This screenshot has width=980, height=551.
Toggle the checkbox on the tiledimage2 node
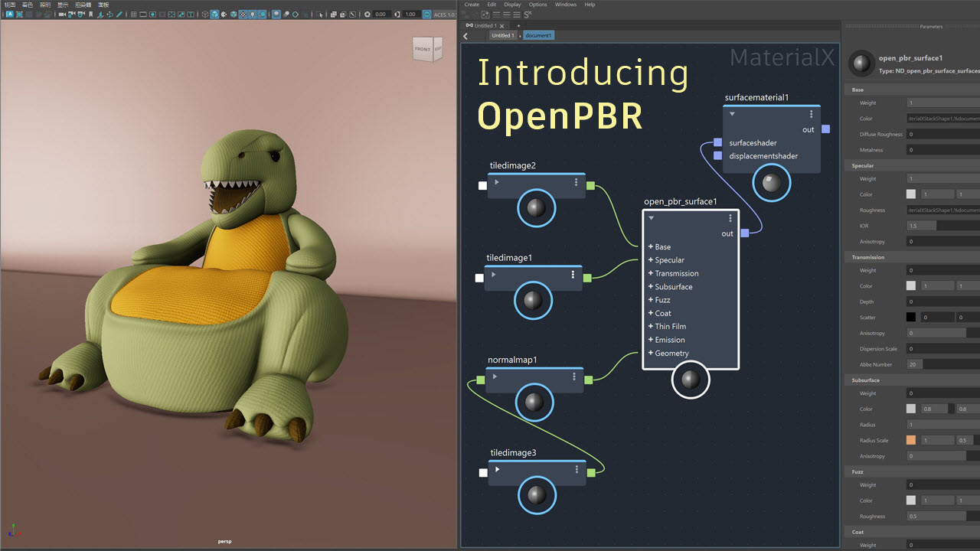coord(482,185)
